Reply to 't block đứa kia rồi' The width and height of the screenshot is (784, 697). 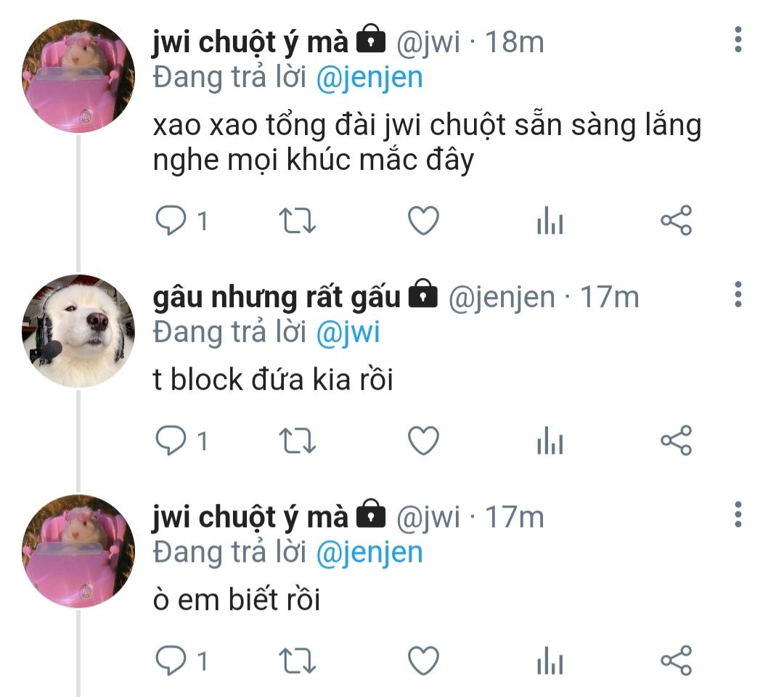(x=171, y=441)
